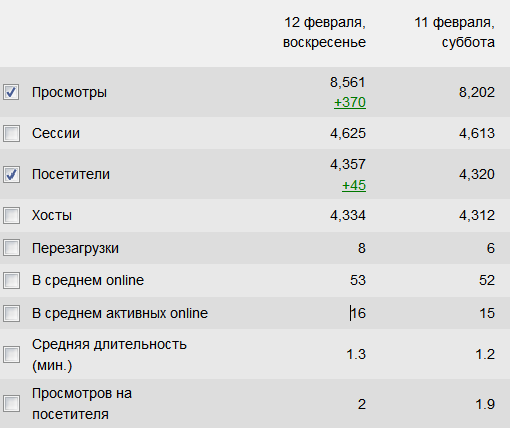Screen dimensions: 510x428
Task: Uncheck the Просмотры checkbox
Action: [x=11, y=92]
